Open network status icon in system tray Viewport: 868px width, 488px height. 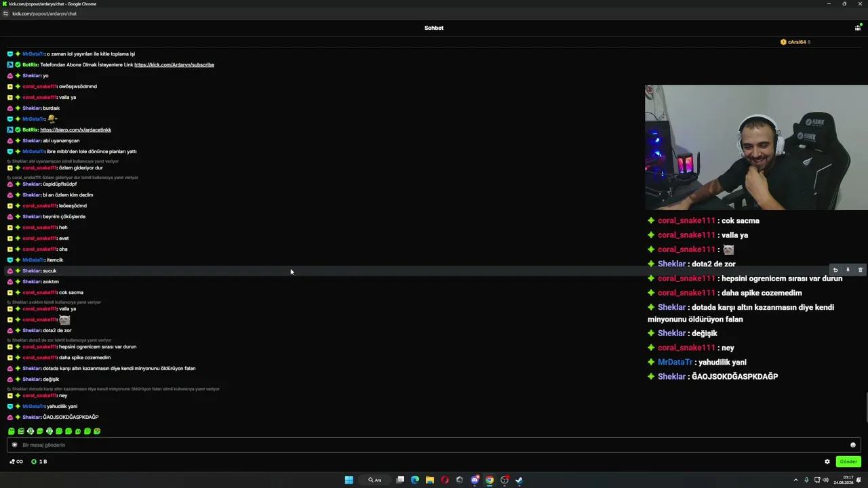pyautogui.click(x=816, y=480)
